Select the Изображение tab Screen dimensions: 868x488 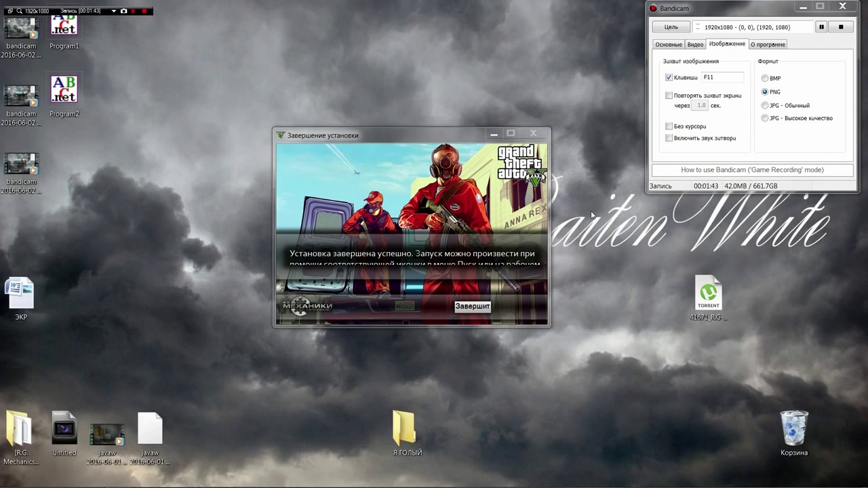[x=727, y=43]
